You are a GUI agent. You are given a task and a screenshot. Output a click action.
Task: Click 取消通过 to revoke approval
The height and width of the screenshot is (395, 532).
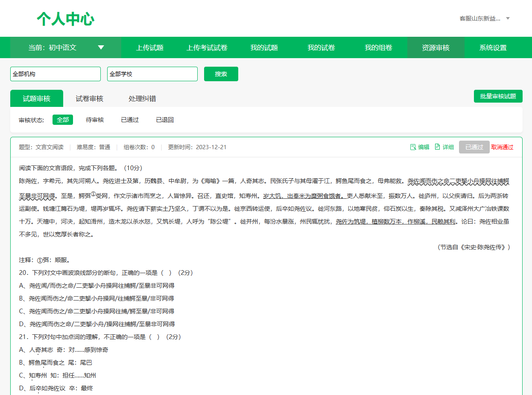(x=502, y=147)
